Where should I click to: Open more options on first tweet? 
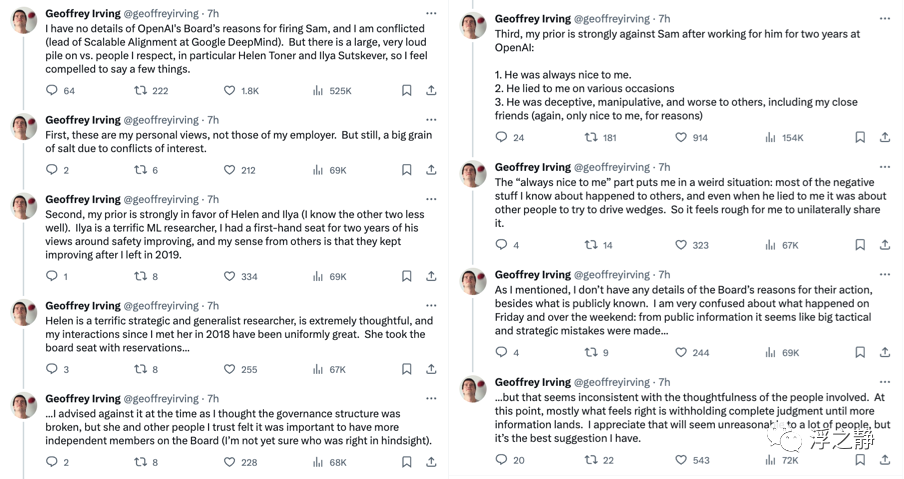[x=431, y=13]
